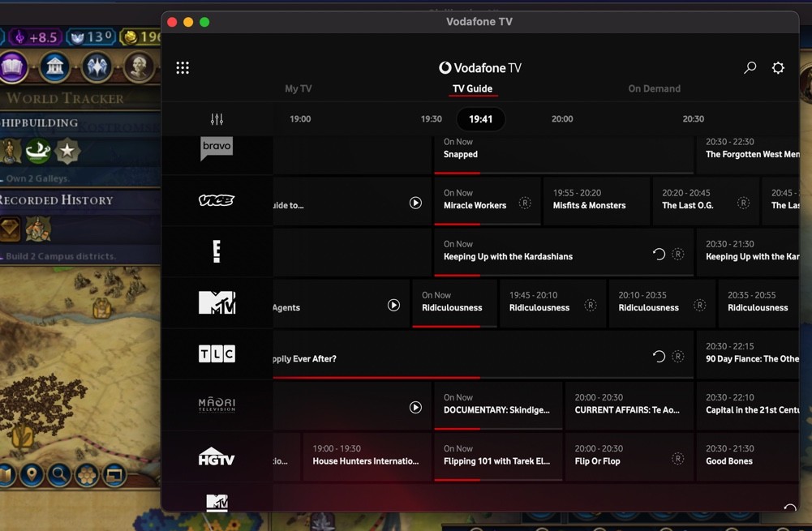Image resolution: width=812 pixels, height=531 pixels.
Task: Click the diamond icon under Recorded History
Action: point(9,229)
